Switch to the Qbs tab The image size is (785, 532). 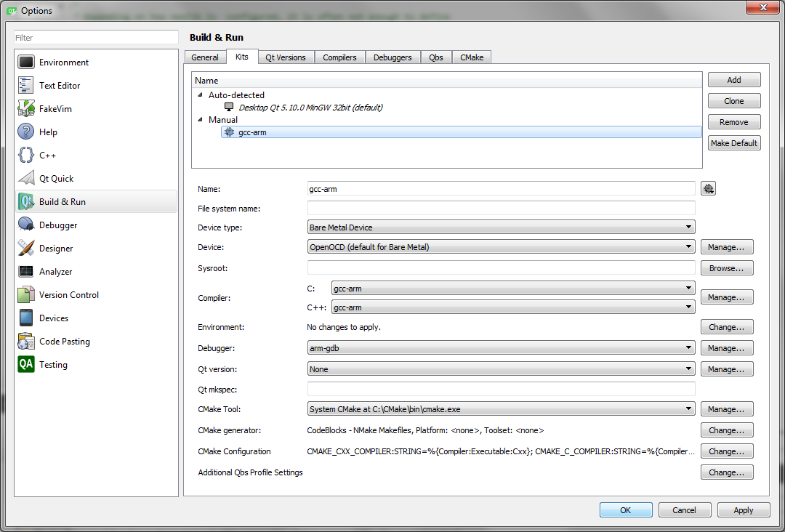435,57
